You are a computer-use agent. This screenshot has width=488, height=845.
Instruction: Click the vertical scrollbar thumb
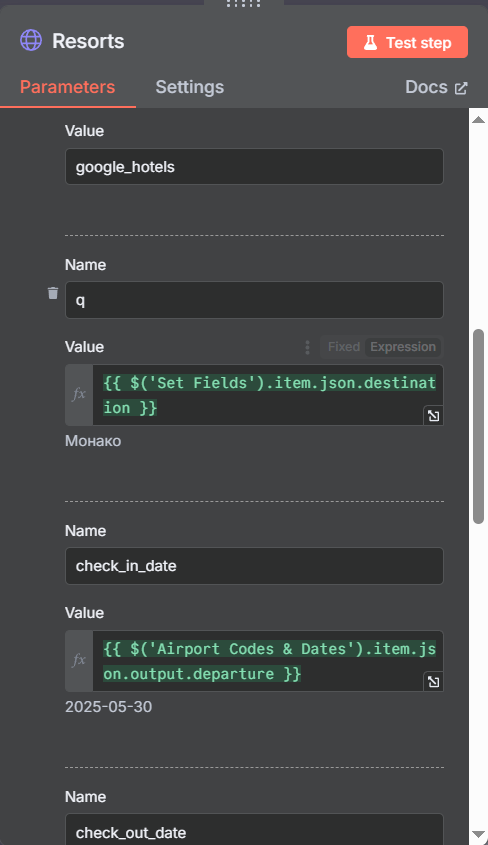[x=478, y=426]
